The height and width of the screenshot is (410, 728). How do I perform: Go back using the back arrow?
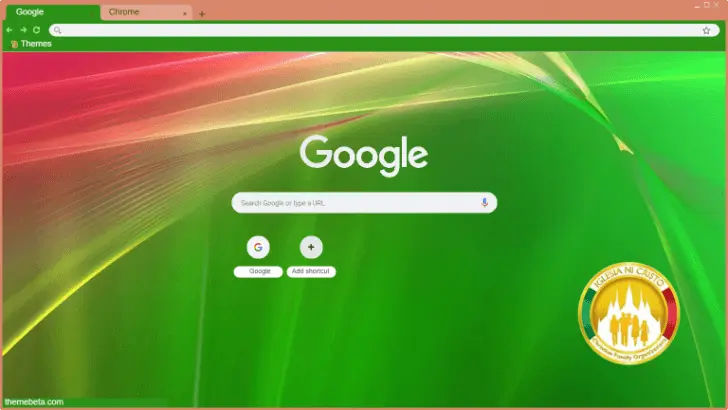point(9,30)
